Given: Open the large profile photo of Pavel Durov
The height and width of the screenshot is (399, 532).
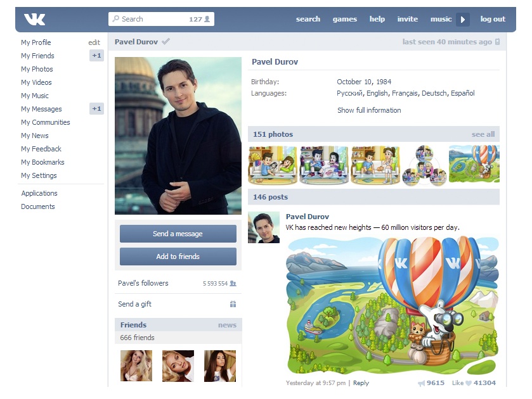Looking at the screenshot, I should click(178, 136).
